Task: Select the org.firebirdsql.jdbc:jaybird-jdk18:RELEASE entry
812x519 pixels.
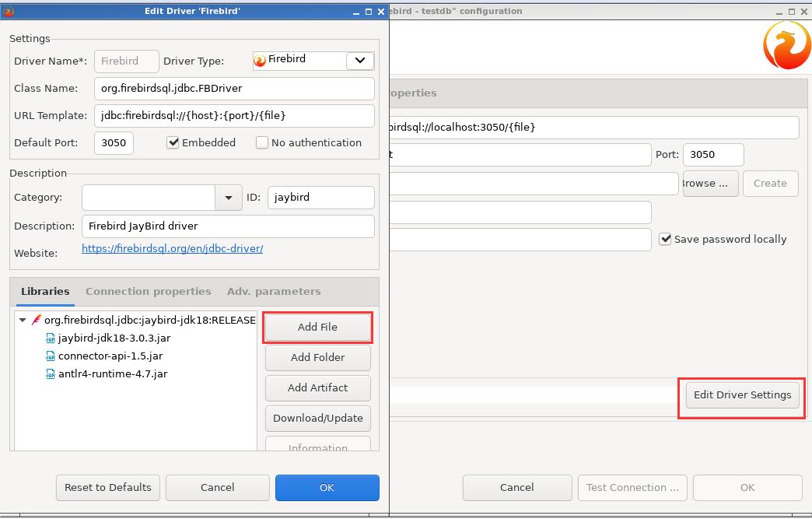Action: (149, 320)
